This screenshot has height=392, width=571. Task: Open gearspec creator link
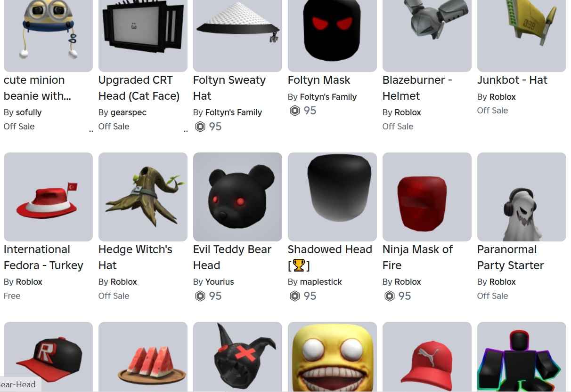pos(129,112)
